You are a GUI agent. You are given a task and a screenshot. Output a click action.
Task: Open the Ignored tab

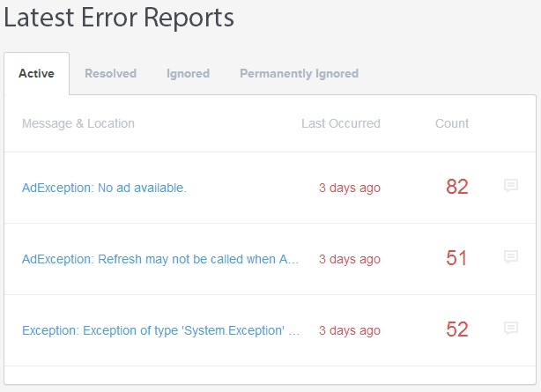pos(188,73)
